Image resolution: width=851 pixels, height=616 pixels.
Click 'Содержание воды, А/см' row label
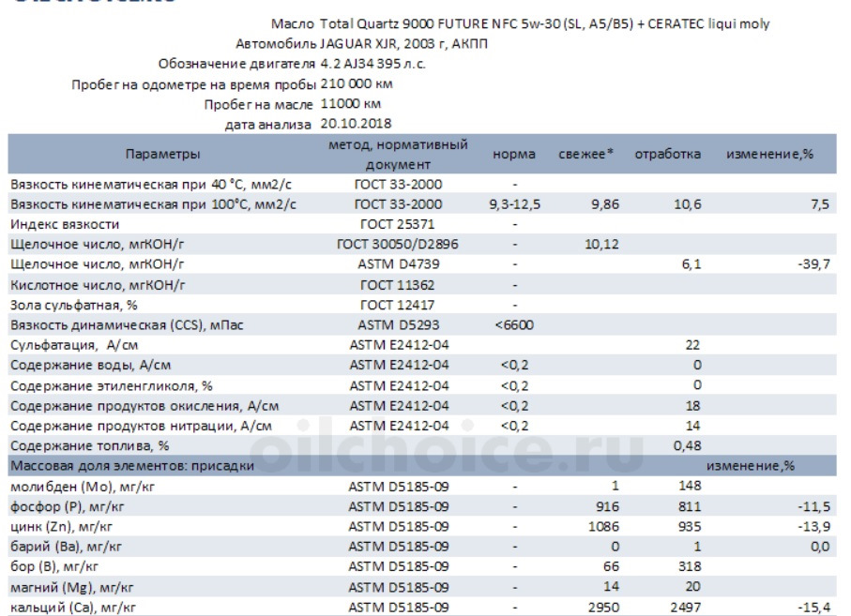tap(91, 366)
